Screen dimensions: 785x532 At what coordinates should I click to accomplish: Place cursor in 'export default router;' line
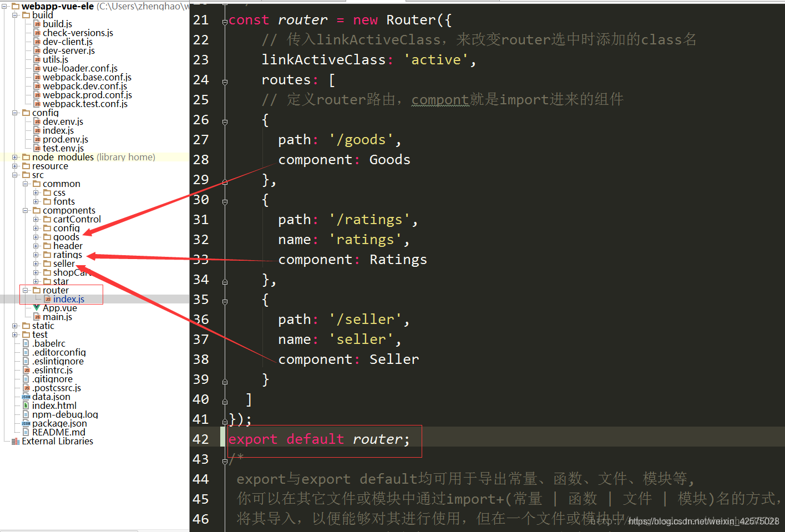point(319,439)
